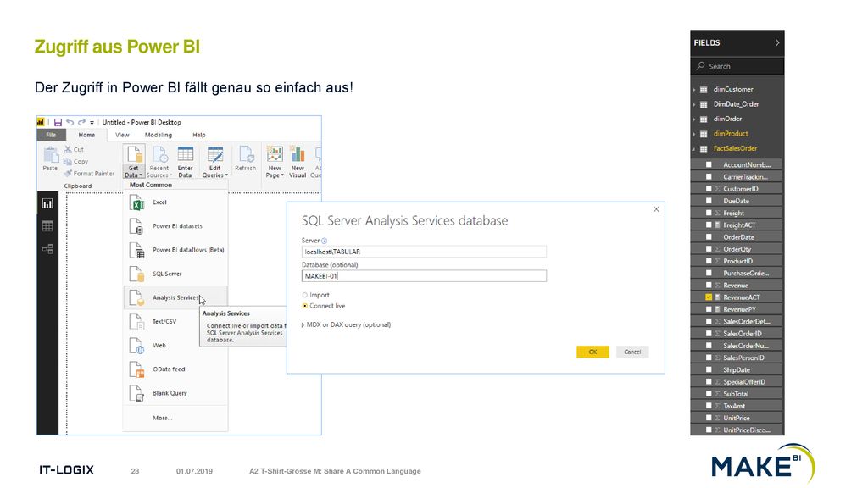Expand the dimCustomer table
The width and height of the screenshot is (868, 488).
(x=693, y=89)
